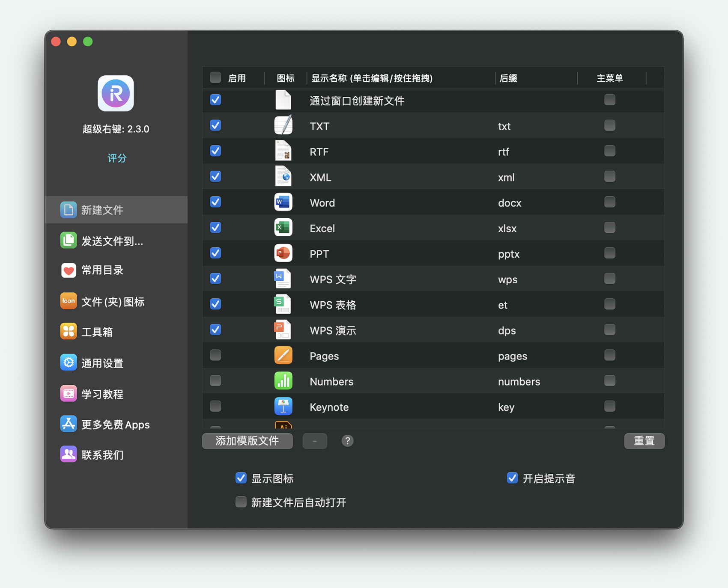The image size is (728, 588).
Task: Click the WPS 文字 document icon
Action: point(283,279)
